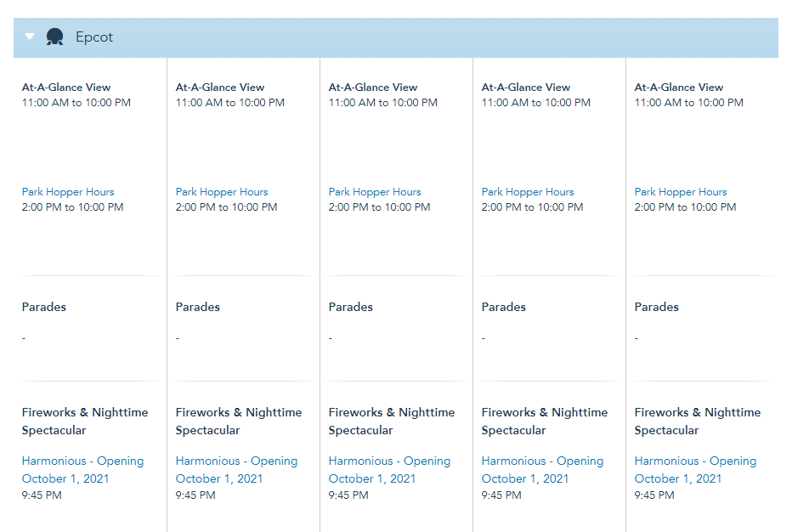Image resolution: width=792 pixels, height=532 pixels.
Task: Open Harmonious Opening link in first column
Action: tap(82, 469)
